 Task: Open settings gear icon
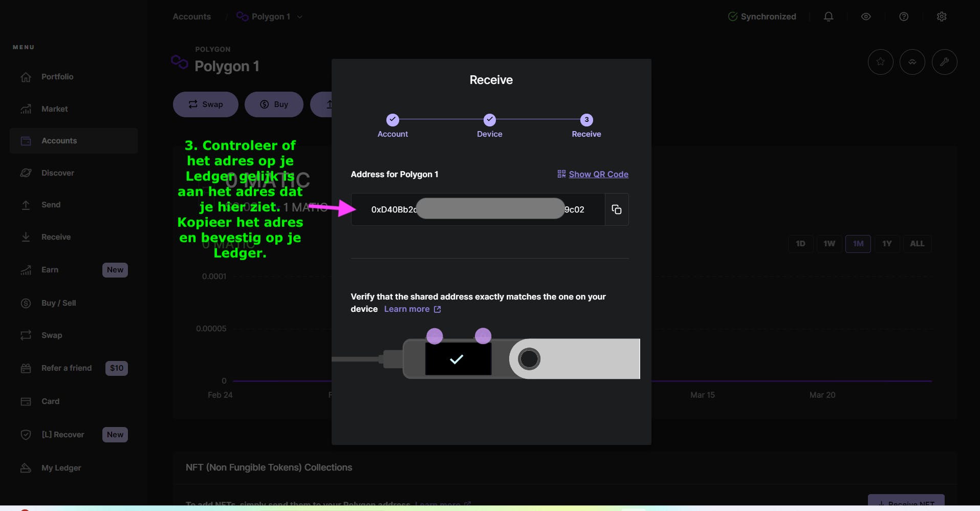coord(942,17)
